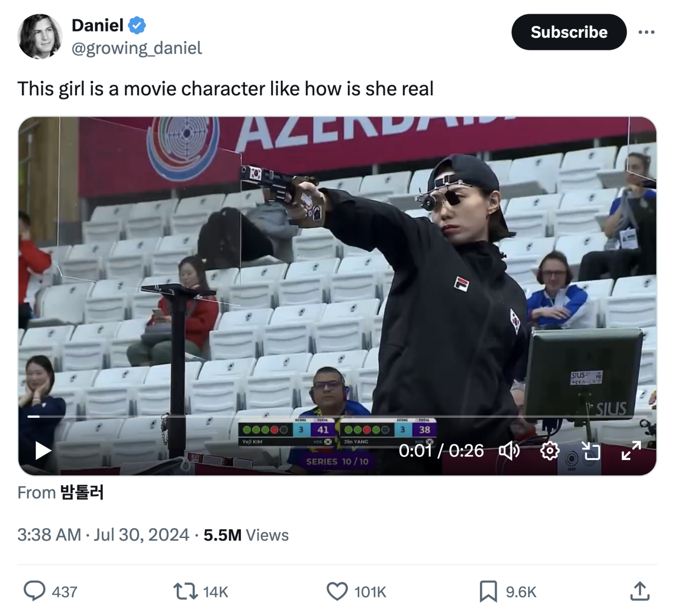This screenshot has width=675, height=616.
Task: Like the tweet with the heart icon
Action: [337, 592]
